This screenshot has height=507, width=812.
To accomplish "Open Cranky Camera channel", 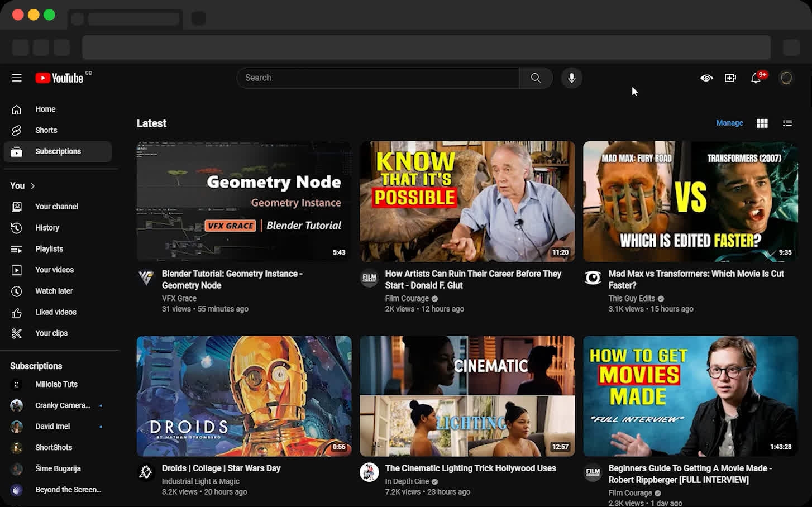I will (x=58, y=405).
